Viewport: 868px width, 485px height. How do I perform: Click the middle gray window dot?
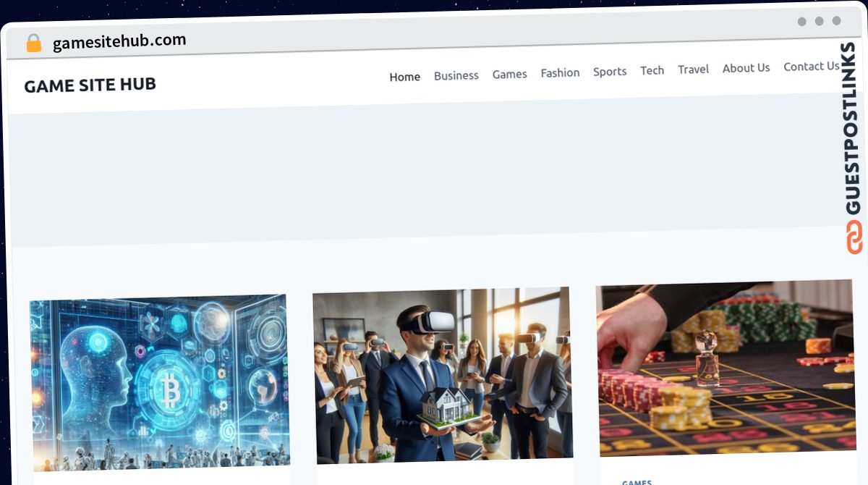(820, 21)
